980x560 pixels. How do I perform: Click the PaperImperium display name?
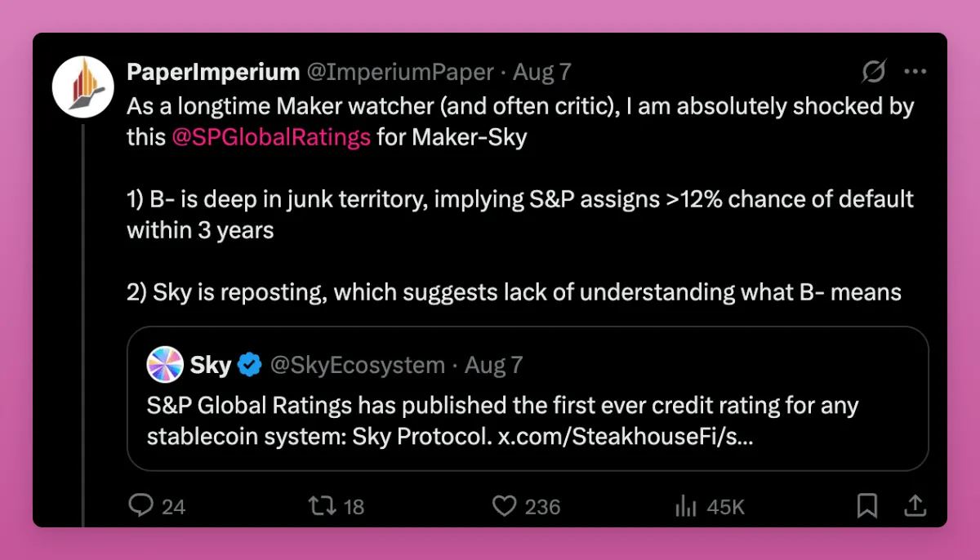coord(213,73)
